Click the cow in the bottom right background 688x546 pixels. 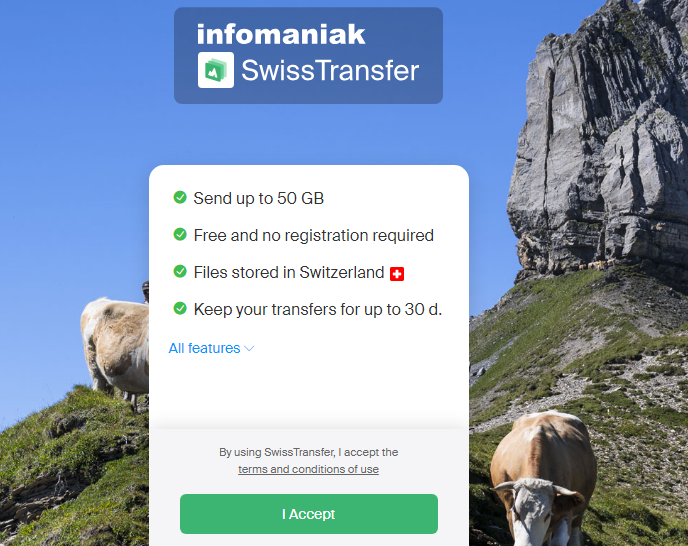(543, 478)
